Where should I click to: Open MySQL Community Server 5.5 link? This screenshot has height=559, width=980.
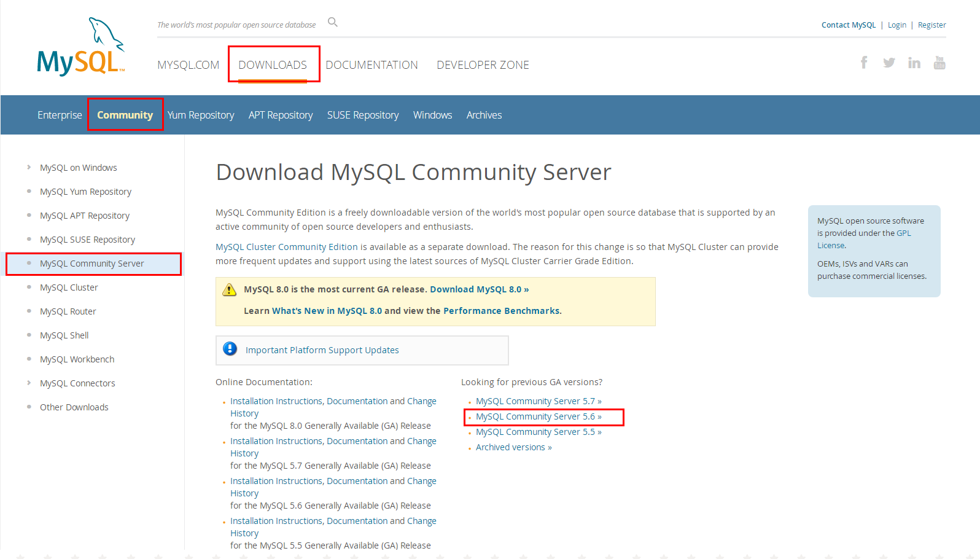tap(539, 432)
